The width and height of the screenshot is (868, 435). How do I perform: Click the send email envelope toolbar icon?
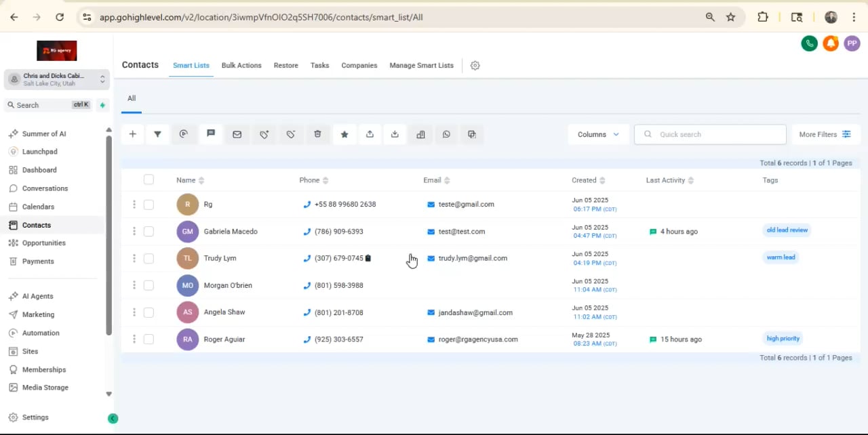(x=237, y=134)
